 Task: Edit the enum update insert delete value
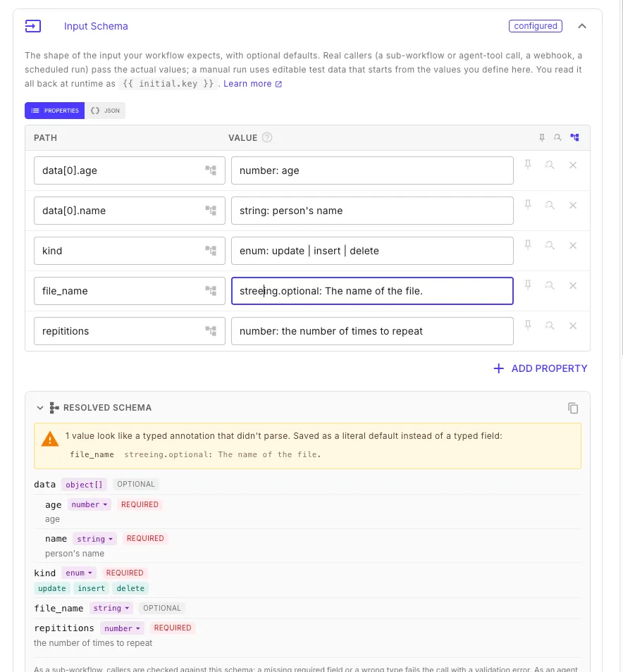click(x=372, y=251)
